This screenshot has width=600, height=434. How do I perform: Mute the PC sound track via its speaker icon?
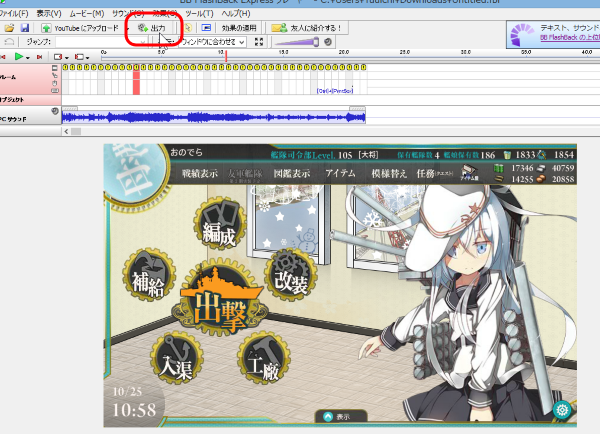(55, 111)
